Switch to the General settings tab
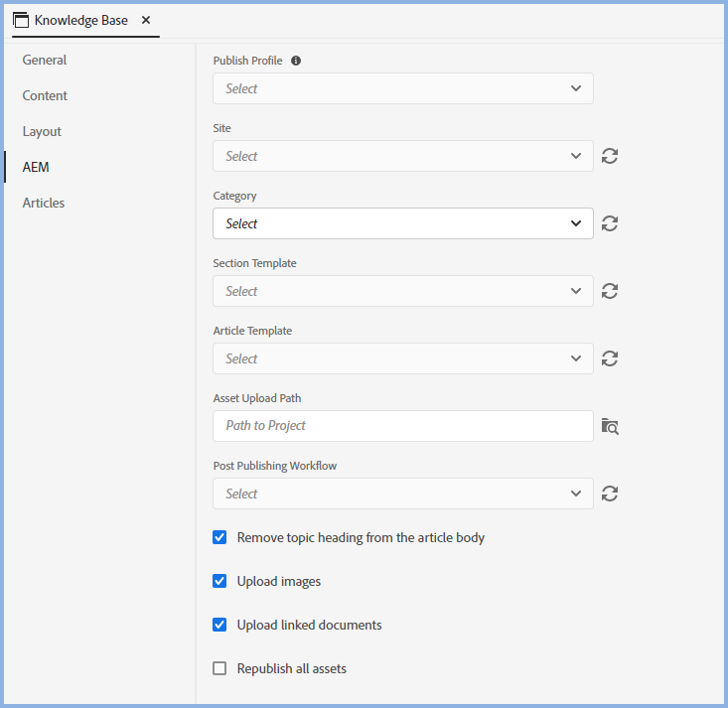 click(x=45, y=60)
